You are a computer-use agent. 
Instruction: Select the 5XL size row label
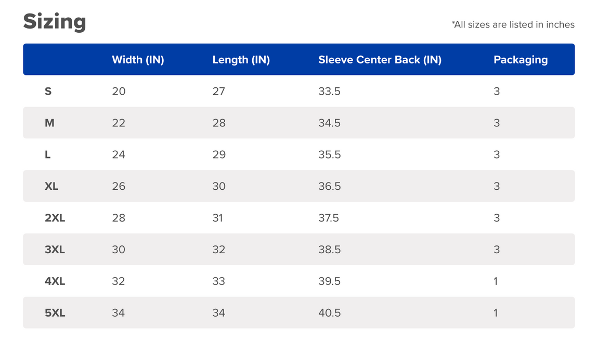coord(55,313)
